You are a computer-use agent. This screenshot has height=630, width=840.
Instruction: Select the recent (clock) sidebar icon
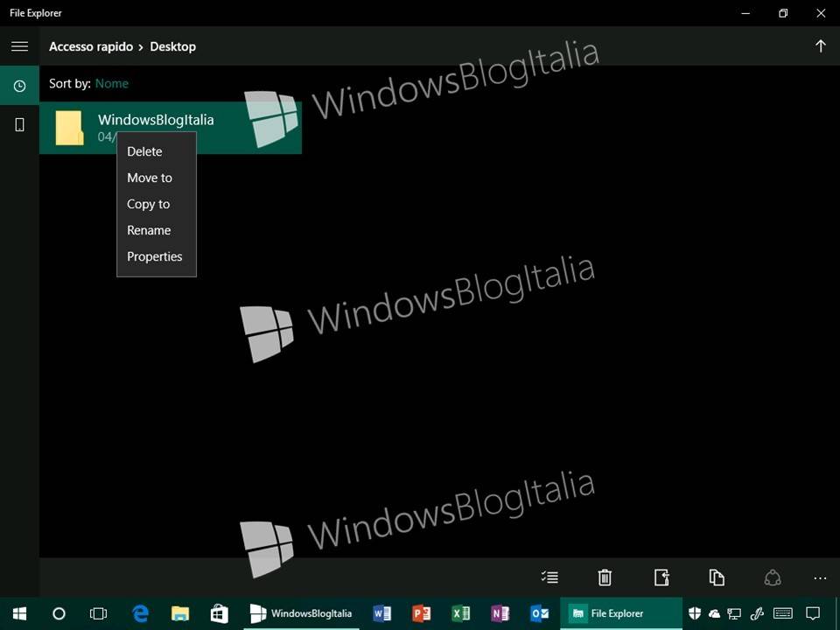pos(19,86)
